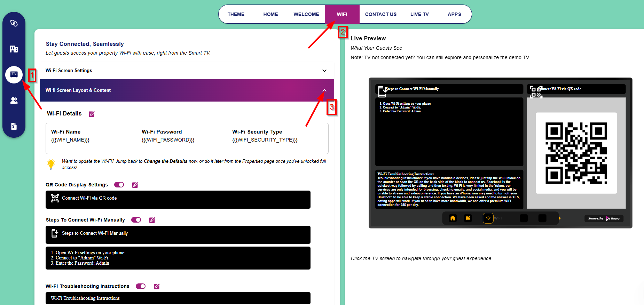Open the Wi-Fi Screen Settings section header
644x305 pixels.
[187, 71]
